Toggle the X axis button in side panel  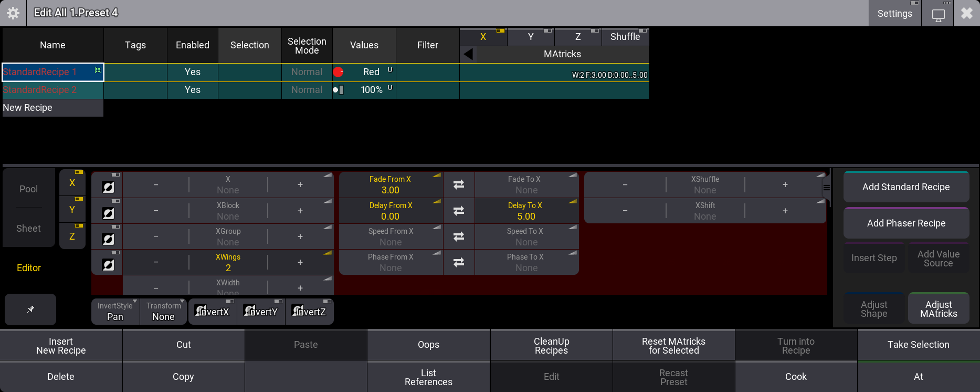[72, 183]
